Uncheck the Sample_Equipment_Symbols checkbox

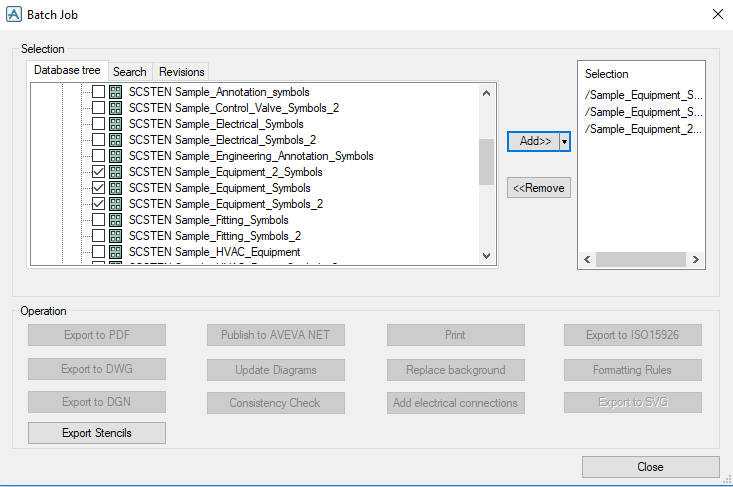pyautogui.click(x=98, y=188)
